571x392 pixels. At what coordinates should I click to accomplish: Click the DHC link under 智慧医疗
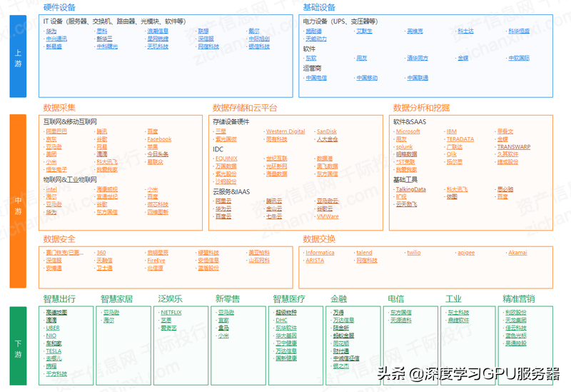[x=281, y=320]
